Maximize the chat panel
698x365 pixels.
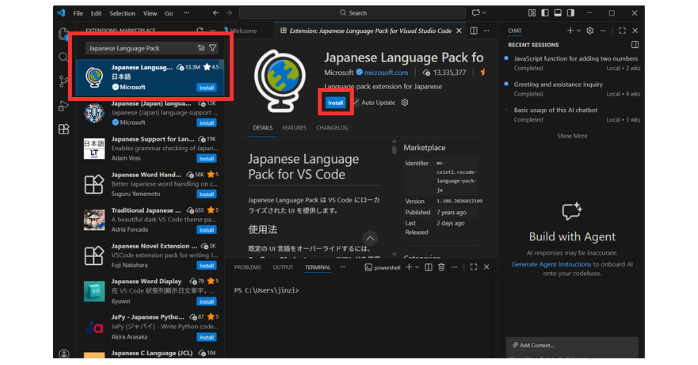[622, 31]
